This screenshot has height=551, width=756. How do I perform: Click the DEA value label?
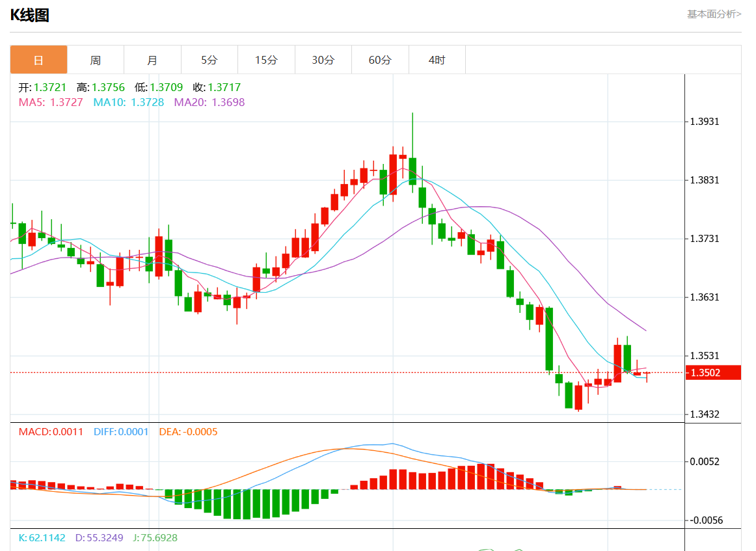pyautogui.click(x=188, y=432)
